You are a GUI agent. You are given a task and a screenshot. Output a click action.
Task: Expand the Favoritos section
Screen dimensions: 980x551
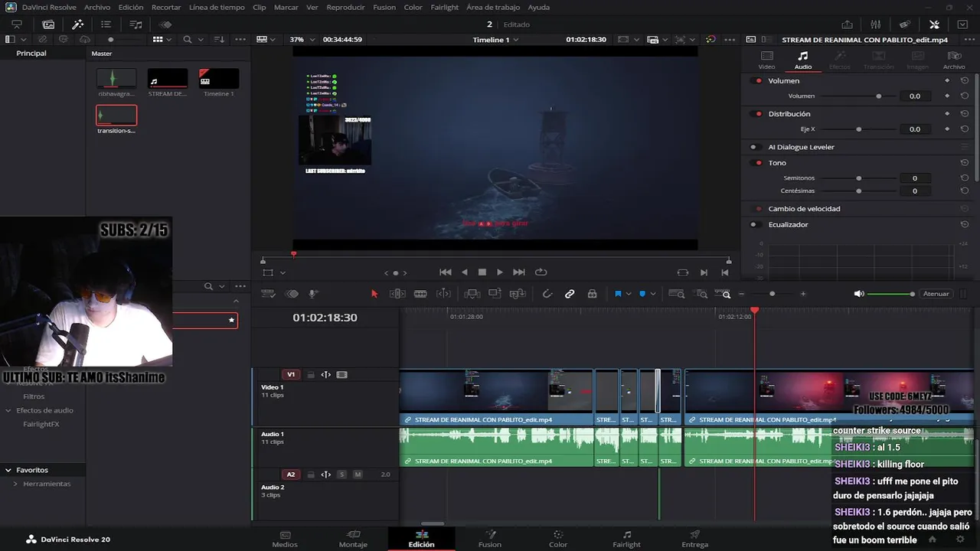pyautogui.click(x=8, y=470)
